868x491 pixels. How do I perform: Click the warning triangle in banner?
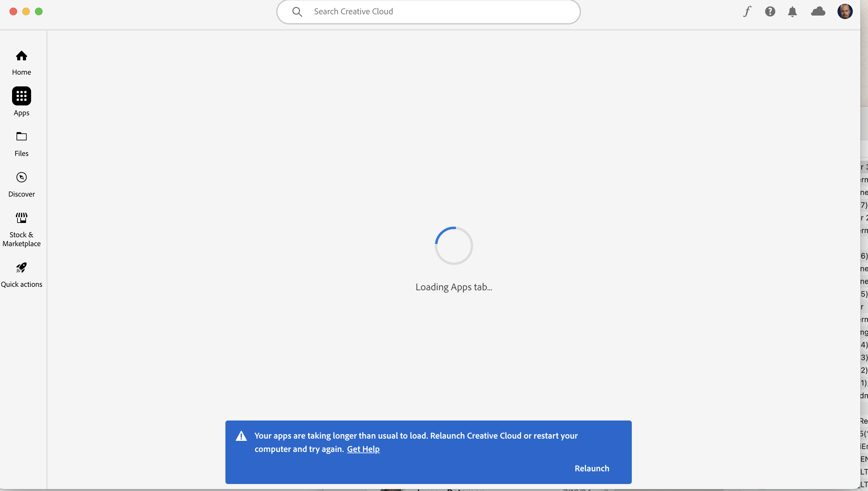241,436
